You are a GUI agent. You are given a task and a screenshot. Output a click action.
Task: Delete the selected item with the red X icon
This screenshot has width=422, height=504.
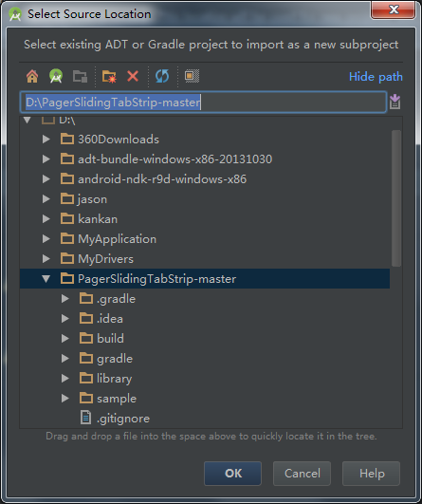pyautogui.click(x=133, y=76)
